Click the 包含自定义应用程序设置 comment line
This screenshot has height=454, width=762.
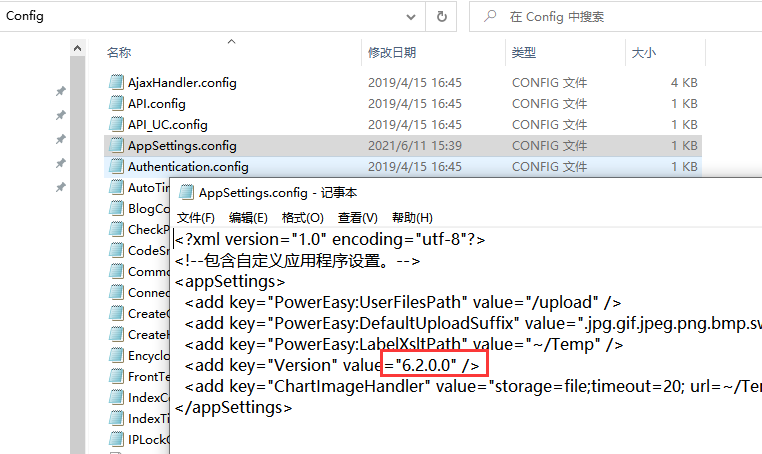coord(297,261)
